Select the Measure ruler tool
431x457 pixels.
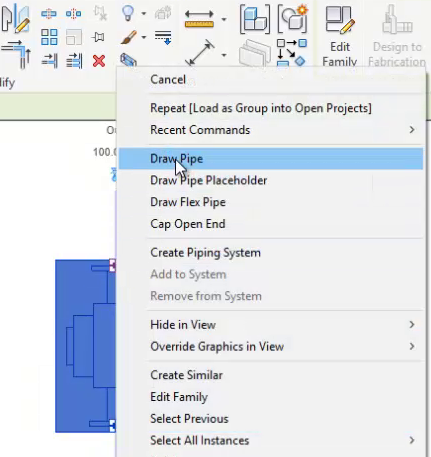pos(199,19)
